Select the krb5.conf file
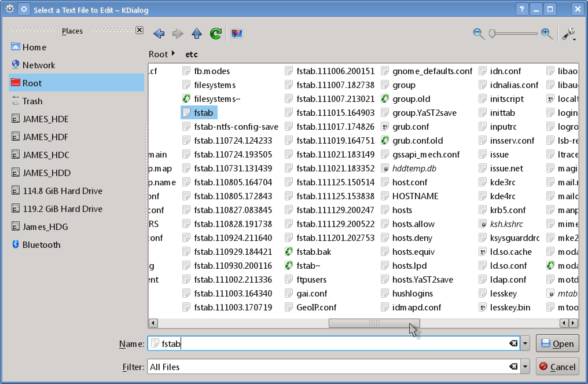 pyautogui.click(x=502, y=210)
